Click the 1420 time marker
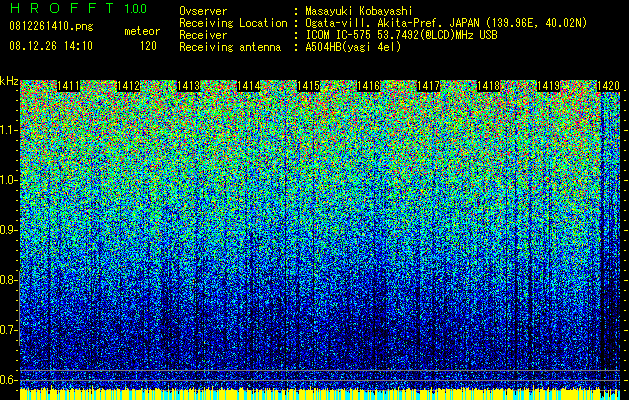 pos(608,86)
